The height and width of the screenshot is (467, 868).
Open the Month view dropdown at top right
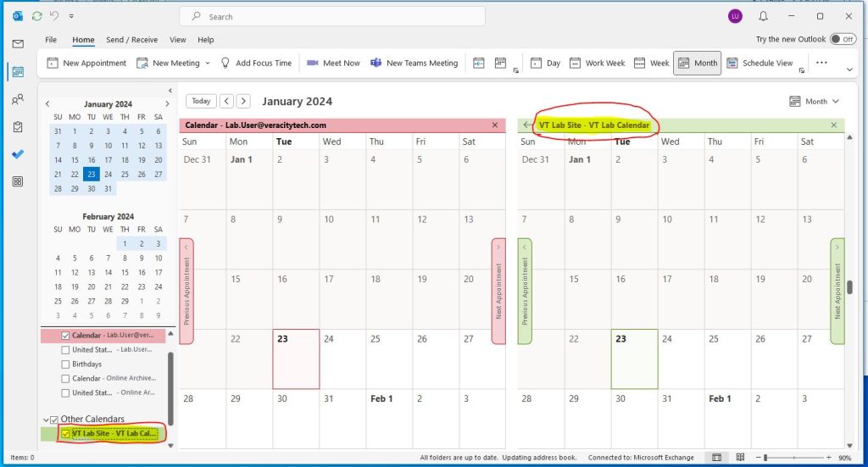814,102
